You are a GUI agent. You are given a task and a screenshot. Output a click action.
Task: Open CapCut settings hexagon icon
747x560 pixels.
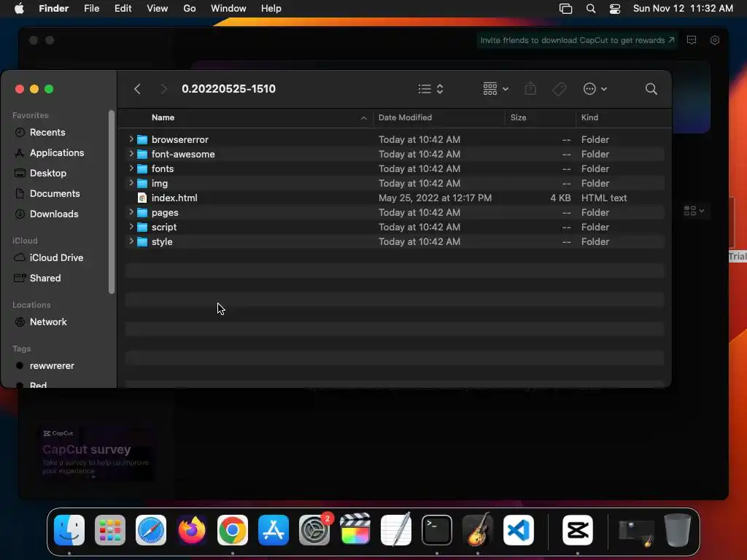tap(715, 41)
